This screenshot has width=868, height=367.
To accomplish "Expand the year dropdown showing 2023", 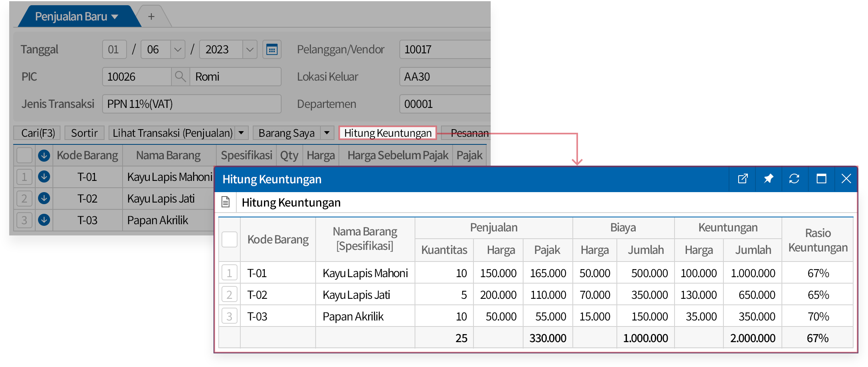I will [x=250, y=50].
